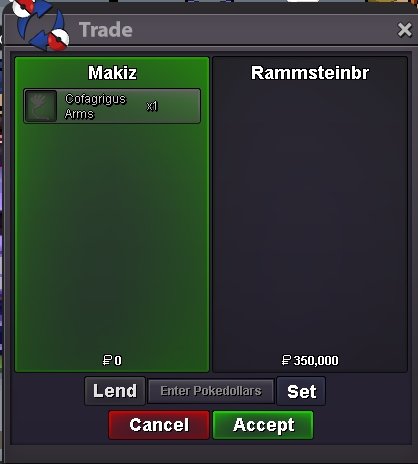Viewport: 418px width, 464px height.
Task: Focus the Enter Pokedollars input field
Action: click(211, 391)
